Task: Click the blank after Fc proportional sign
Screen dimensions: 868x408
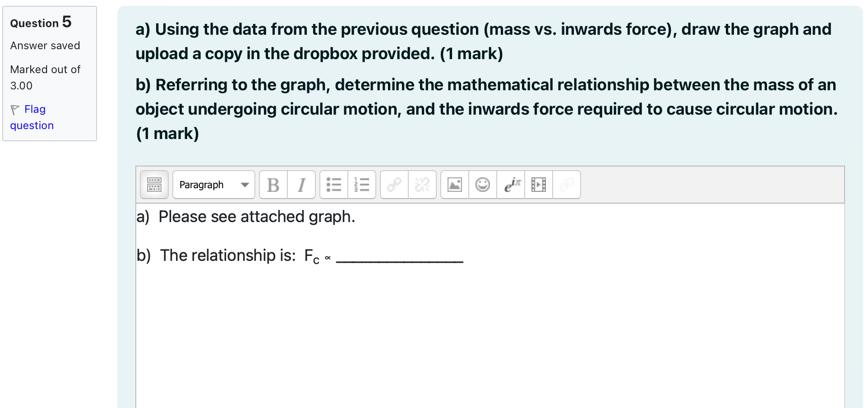Action: [397, 260]
